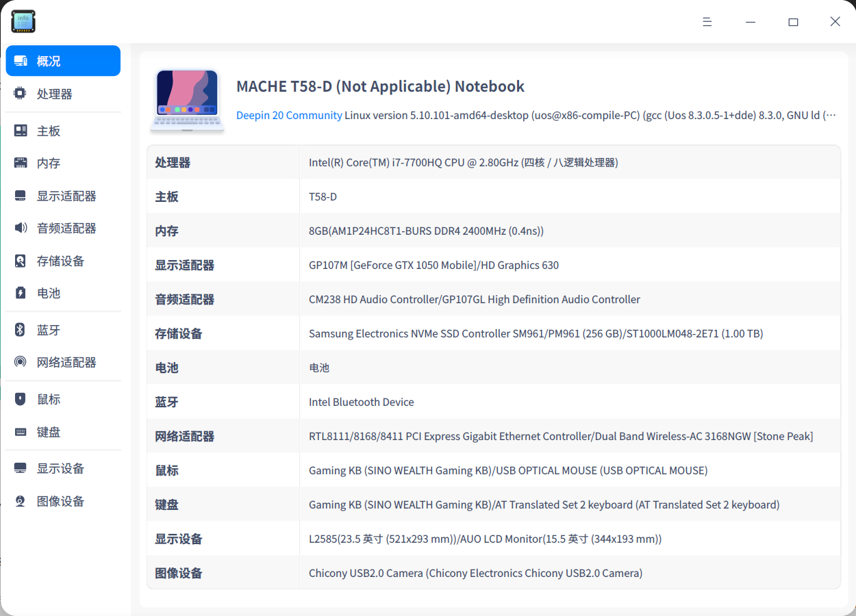Open the Deepin 20 Community link

(289, 115)
